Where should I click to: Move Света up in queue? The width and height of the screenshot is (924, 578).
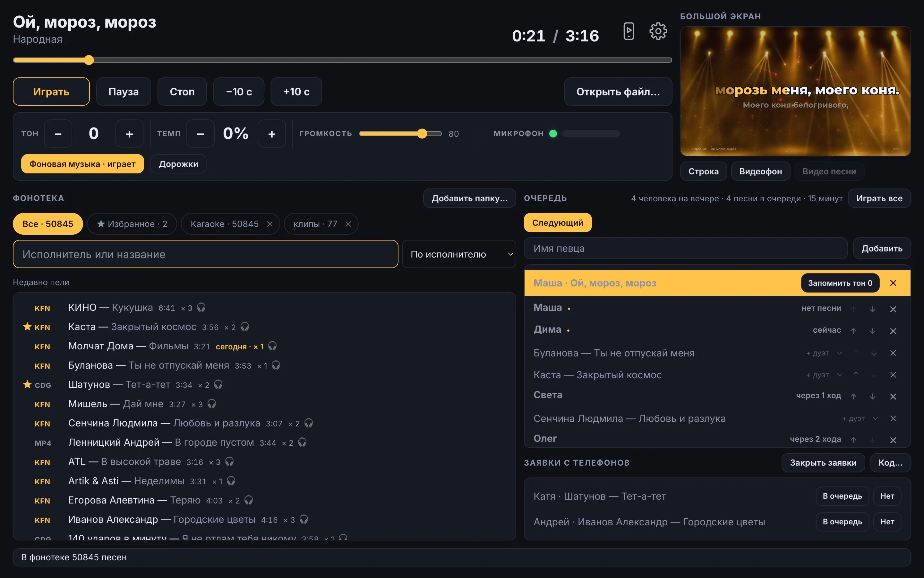tap(853, 397)
